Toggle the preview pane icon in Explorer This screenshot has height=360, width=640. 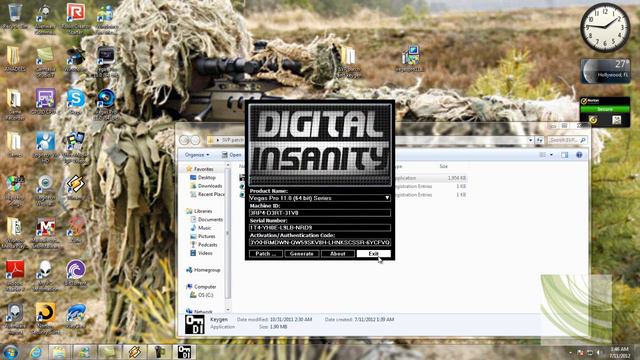coord(564,155)
